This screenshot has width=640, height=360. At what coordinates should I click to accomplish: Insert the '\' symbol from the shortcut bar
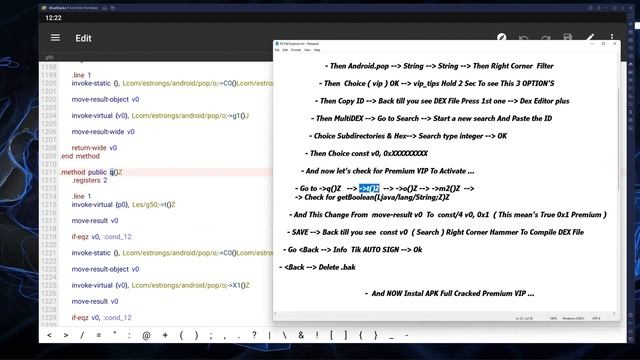[284, 335]
